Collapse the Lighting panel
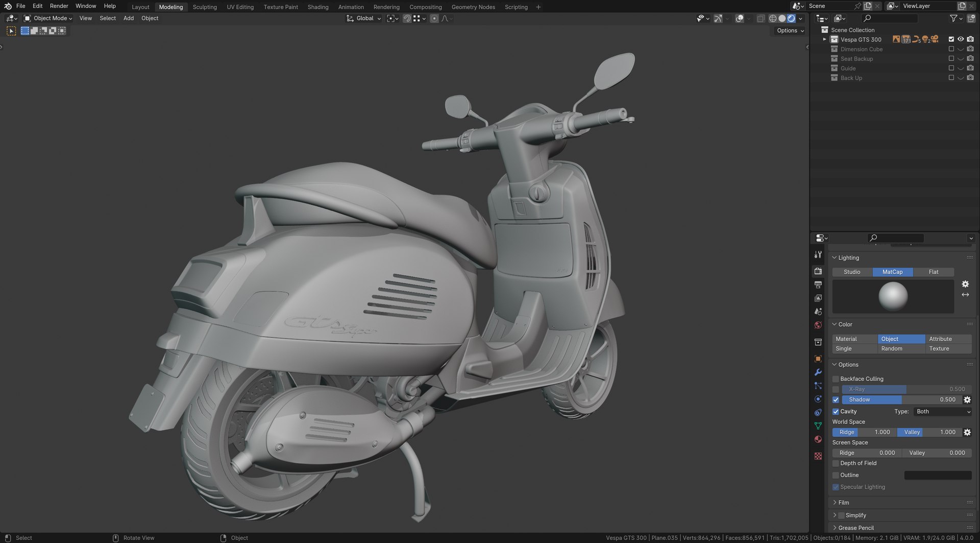This screenshot has width=980, height=543. click(x=848, y=258)
